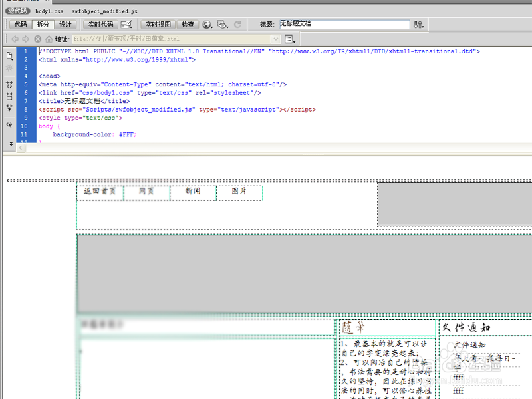Click the <head> tag in code
This screenshot has width=532, height=399.
[x=49, y=76]
